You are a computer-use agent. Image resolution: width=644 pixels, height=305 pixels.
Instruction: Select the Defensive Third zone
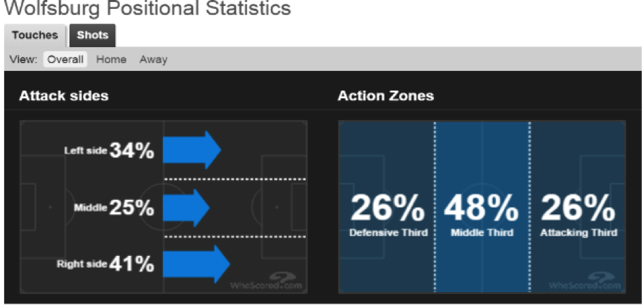[386, 207]
